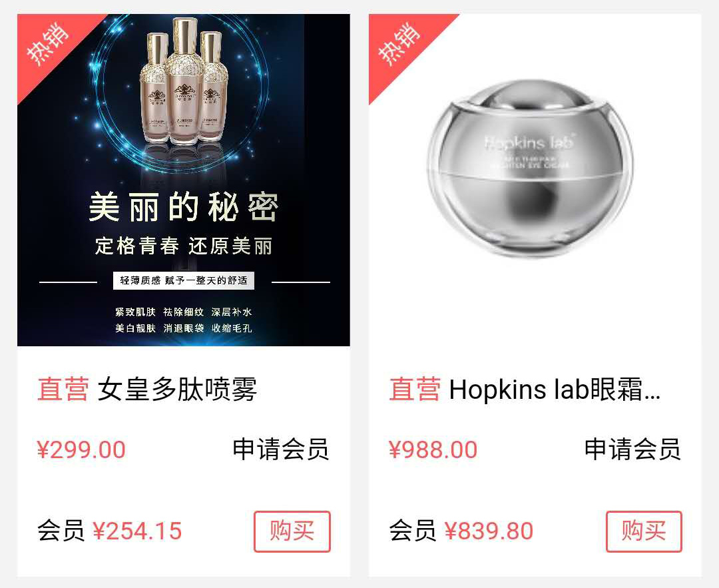719x588 pixels.
Task: Click the 定格青春 还原美丽 slogan text
Action: tap(184, 246)
